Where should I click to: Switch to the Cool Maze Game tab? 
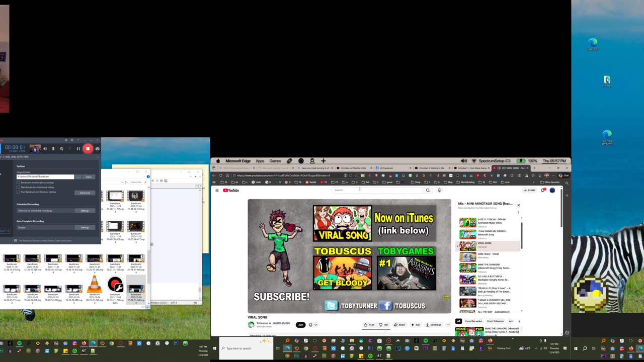[x=472, y=168]
